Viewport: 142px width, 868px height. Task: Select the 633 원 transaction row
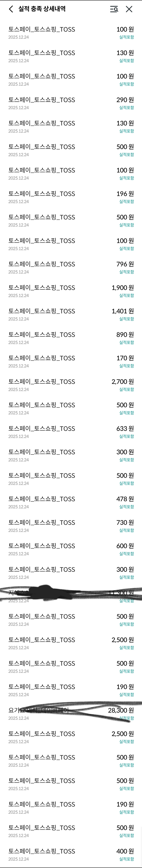tap(71, 432)
